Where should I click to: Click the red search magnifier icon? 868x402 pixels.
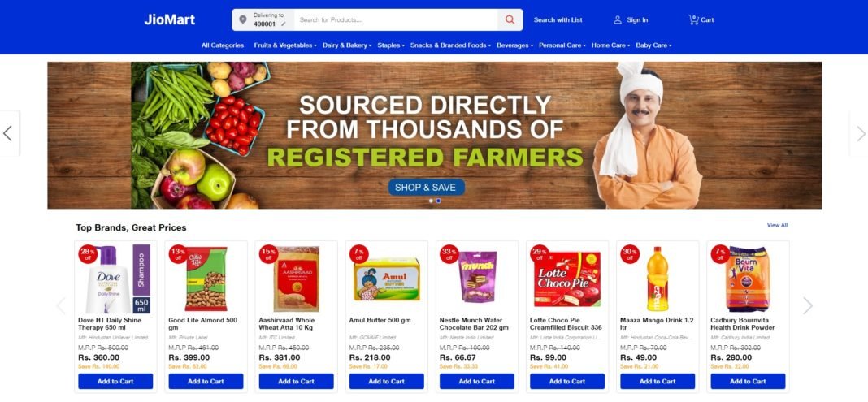pos(510,20)
